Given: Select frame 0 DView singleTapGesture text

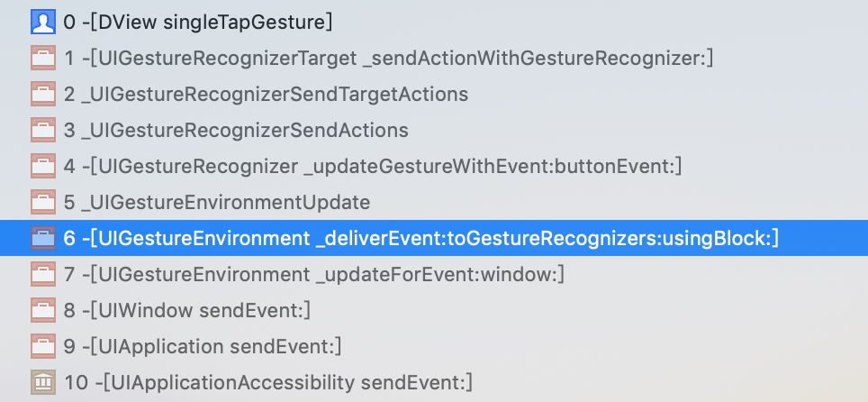Looking at the screenshot, I should [198, 23].
